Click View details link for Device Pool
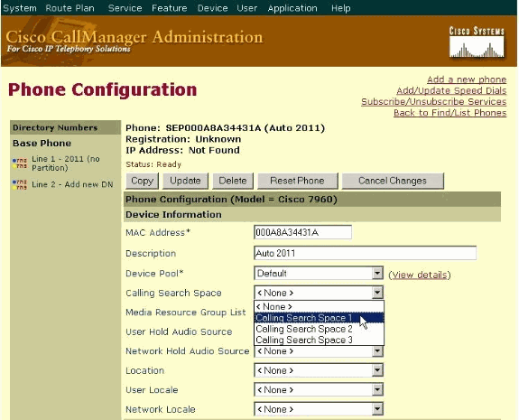519x420 pixels. click(420, 275)
